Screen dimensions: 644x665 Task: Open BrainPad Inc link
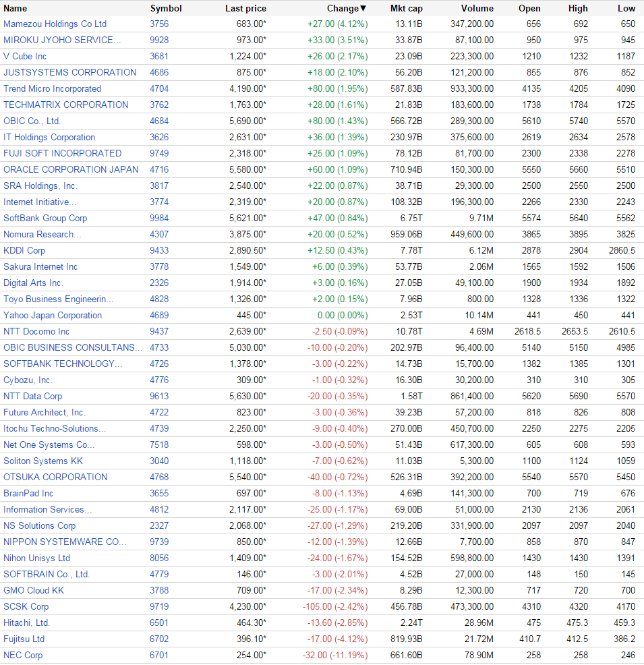click(x=28, y=494)
